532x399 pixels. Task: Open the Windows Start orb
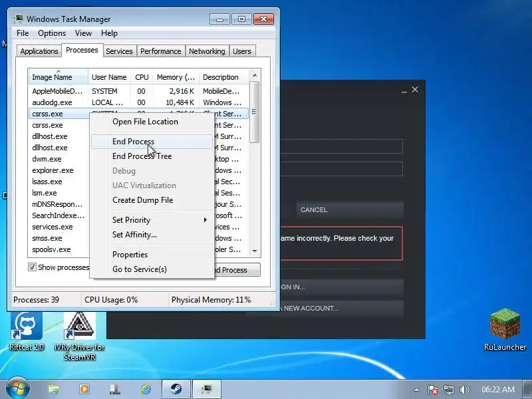pos(17,389)
